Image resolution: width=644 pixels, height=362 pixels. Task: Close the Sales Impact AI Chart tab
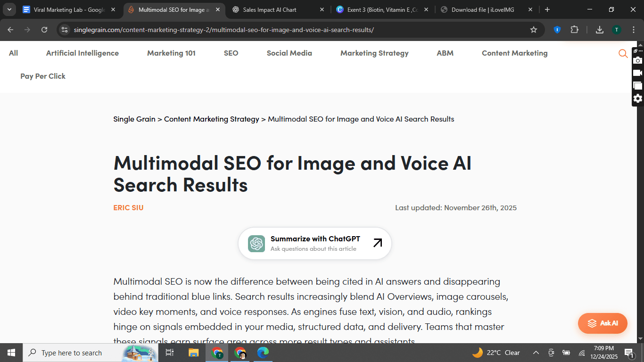(322, 9)
